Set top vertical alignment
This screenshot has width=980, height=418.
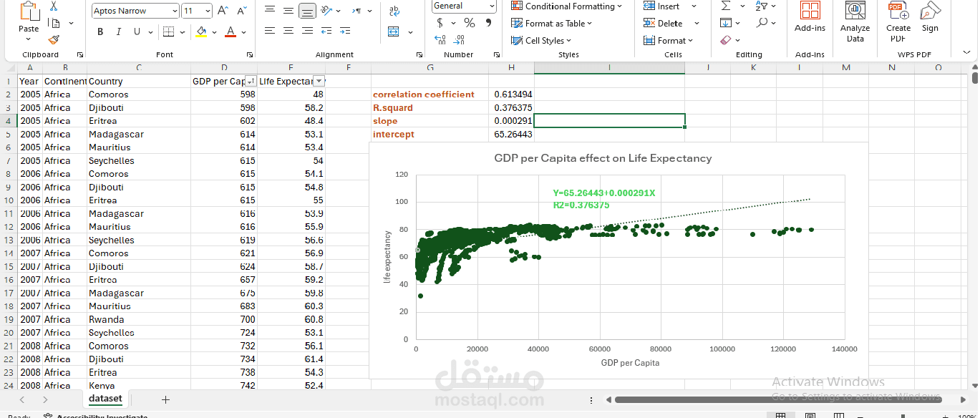point(269,10)
